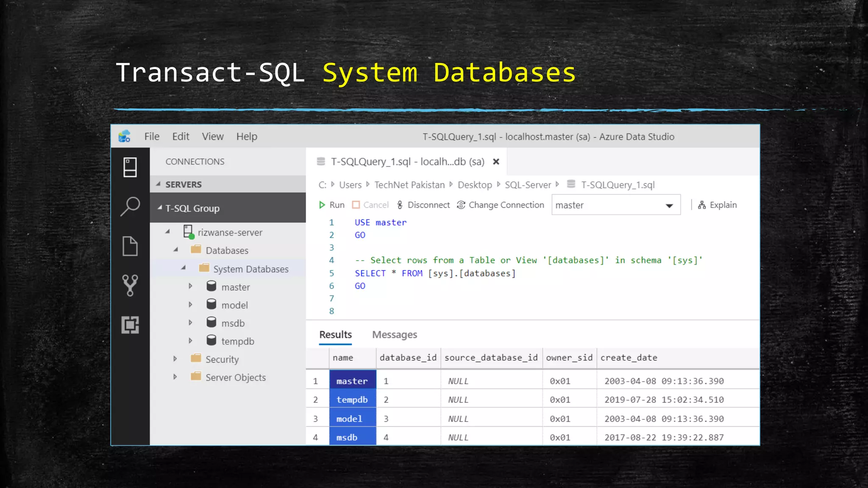
Task: Open the Edit menu
Action: coord(181,136)
